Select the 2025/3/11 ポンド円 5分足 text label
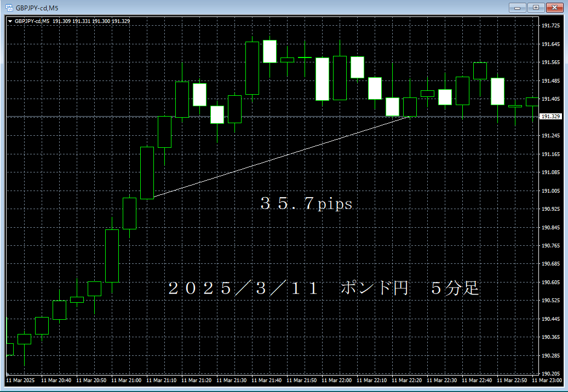 tap(323, 289)
